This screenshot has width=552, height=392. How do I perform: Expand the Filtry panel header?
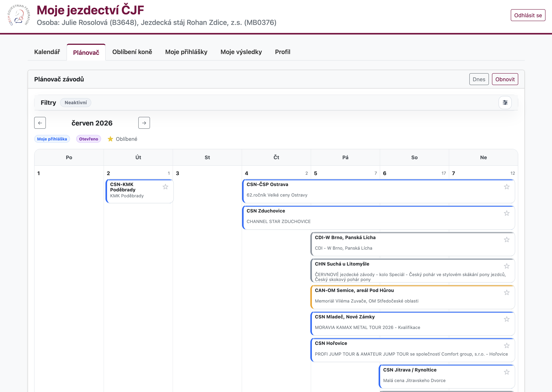pyautogui.click(x=48, y=103)
